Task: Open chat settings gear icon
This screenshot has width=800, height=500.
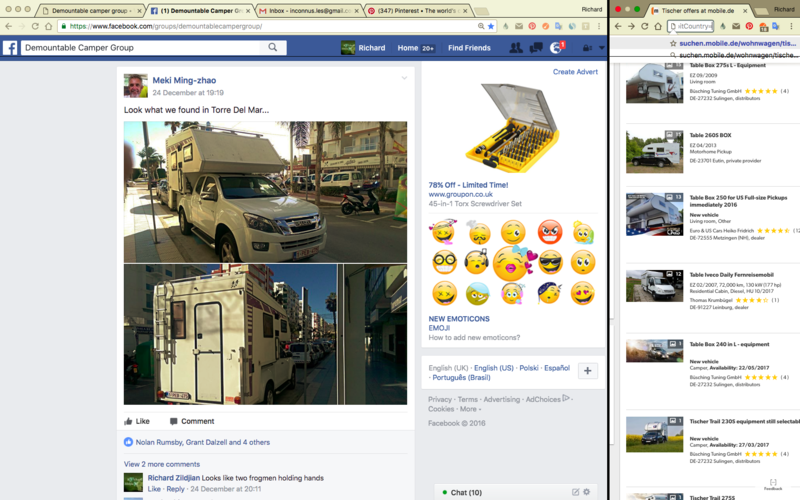Action: (587, 492)
